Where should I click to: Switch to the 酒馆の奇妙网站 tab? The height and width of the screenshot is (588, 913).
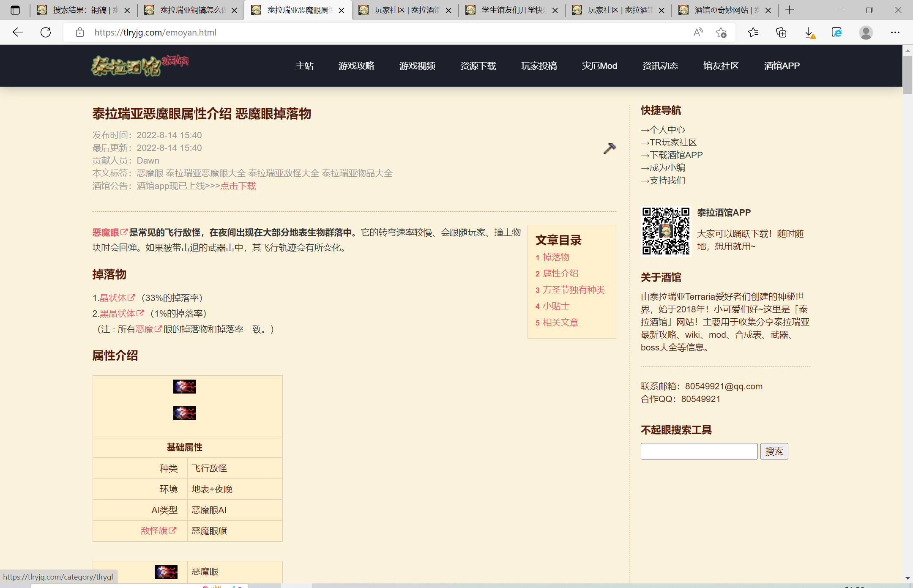click(725, 10)
